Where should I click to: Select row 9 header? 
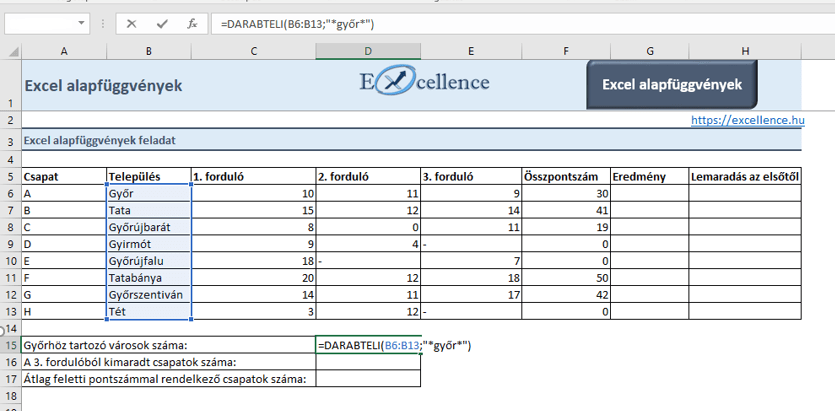pos(11,244)
